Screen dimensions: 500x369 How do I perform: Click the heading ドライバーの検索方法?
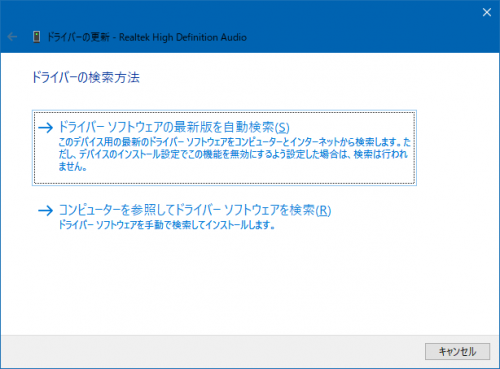[x=86, y=78]
